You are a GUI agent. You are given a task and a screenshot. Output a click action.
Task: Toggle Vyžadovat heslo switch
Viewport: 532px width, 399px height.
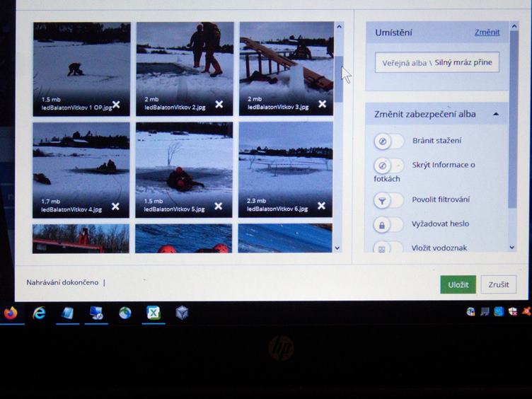click(388, 225)
